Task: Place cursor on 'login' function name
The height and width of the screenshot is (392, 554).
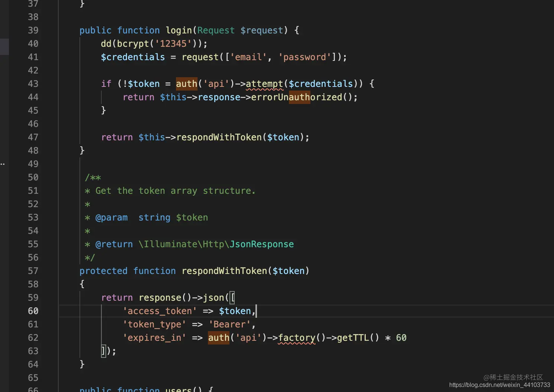Action: coord(179,30)
